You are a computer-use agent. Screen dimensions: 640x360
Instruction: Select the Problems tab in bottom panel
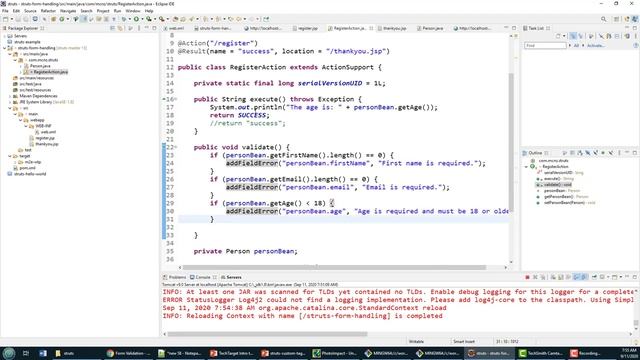tap(175, 277)
